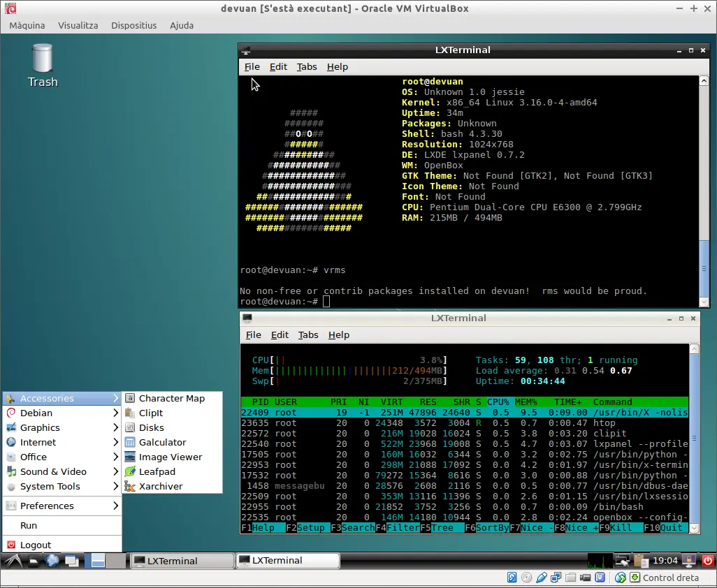Image resolution: width=717 pixels, height=588 pixels.
Task: Expand the Sound & Video category
Action: 62,471
